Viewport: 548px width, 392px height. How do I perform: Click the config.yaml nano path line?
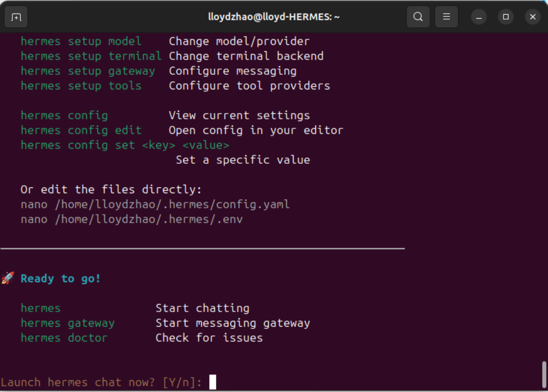pyautogui.click(x=155, y=205)
